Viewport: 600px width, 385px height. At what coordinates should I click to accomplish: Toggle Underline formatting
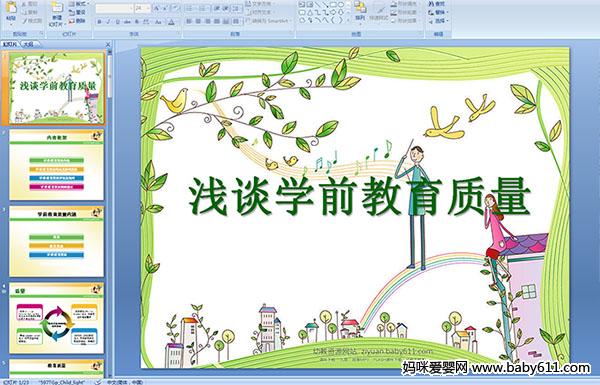point(117,22)
